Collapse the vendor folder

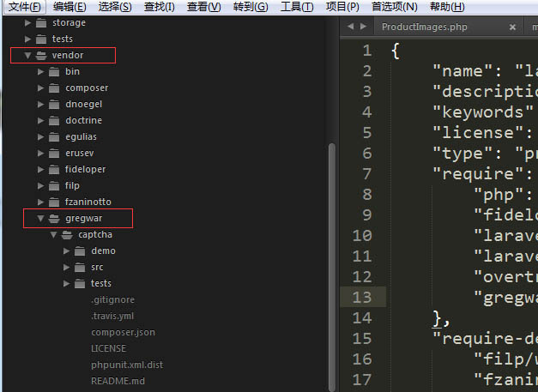tap(28, 55)
